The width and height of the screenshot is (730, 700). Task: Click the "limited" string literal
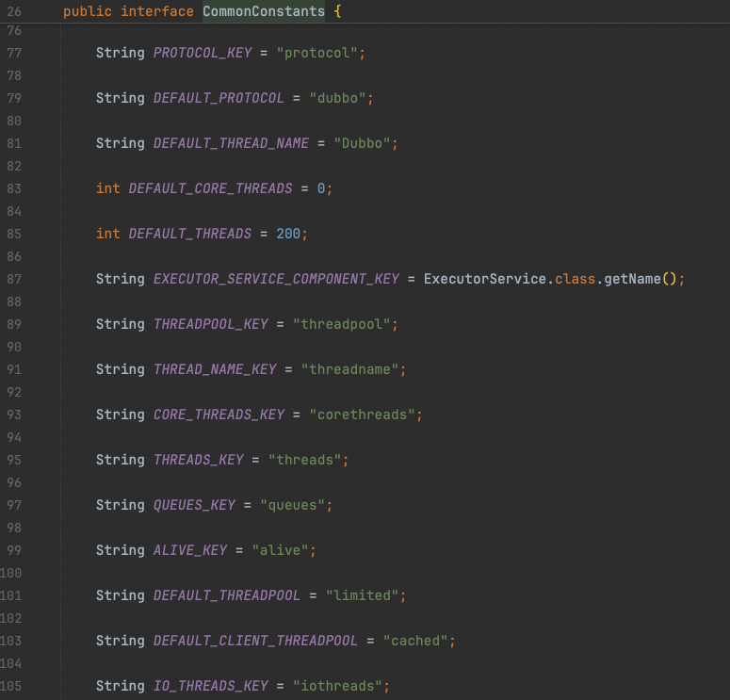pos(365,595)
